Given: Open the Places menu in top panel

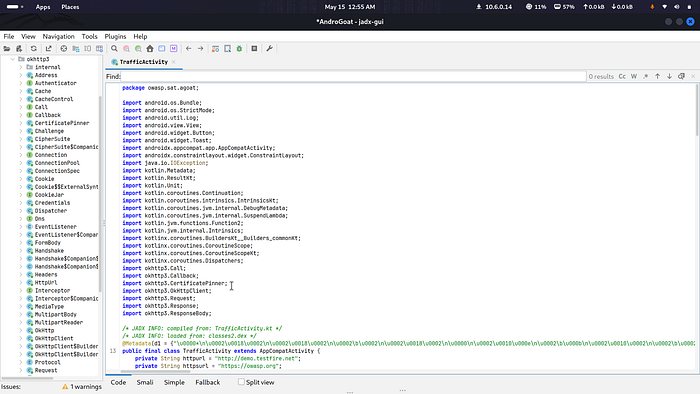Looking at the screenshot, I should 70,7.
